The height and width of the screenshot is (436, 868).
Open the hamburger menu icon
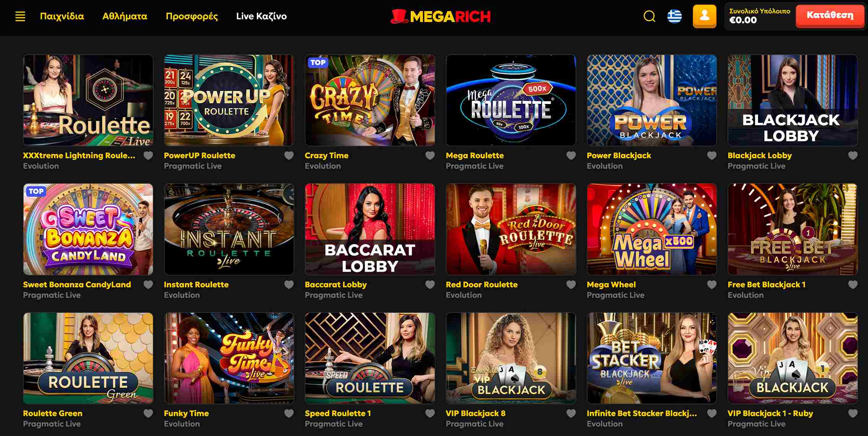tap(20, 16)
